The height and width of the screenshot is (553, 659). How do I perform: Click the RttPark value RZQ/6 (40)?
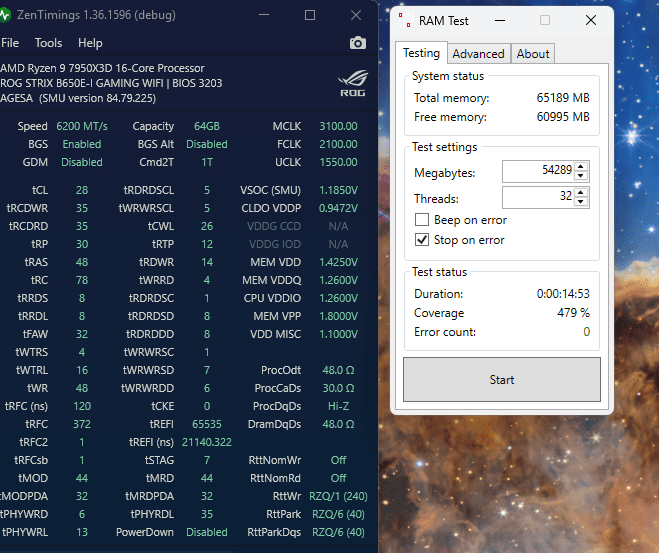point(338,514)
